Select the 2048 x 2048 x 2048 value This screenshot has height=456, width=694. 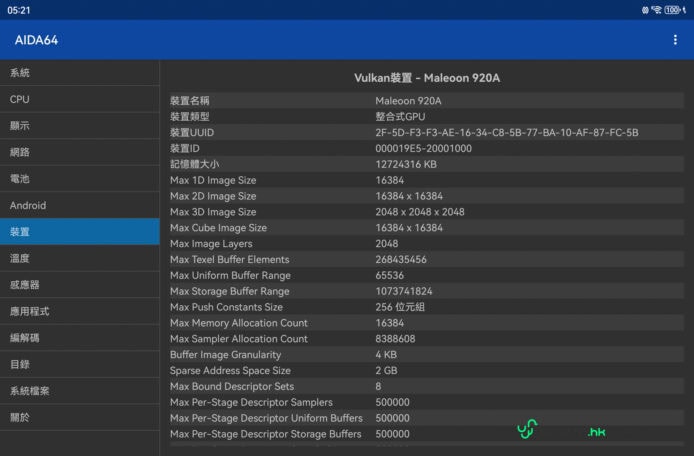420,212
